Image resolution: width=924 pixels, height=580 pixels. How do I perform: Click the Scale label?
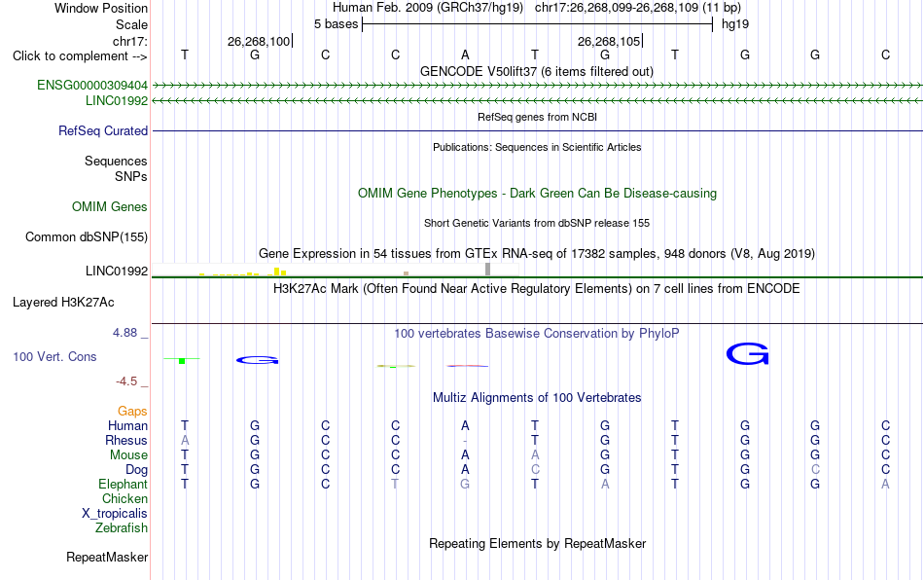click(131, 24)
